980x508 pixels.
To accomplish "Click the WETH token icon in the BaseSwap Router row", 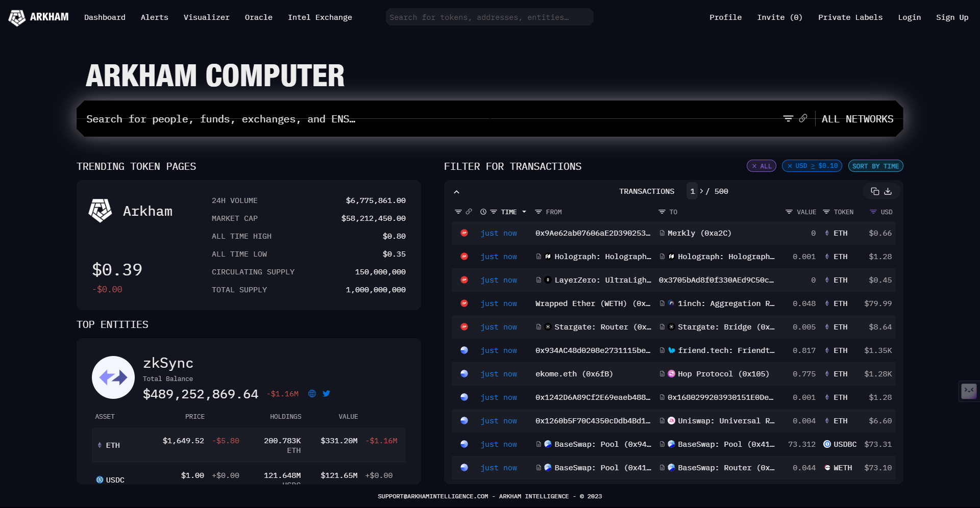I will click(827, 468).
